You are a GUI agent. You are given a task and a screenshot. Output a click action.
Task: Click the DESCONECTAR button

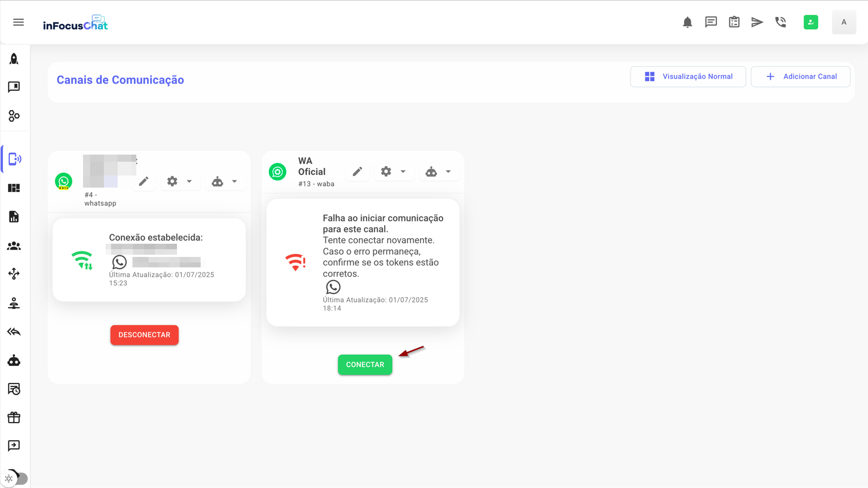coord(145,335)
